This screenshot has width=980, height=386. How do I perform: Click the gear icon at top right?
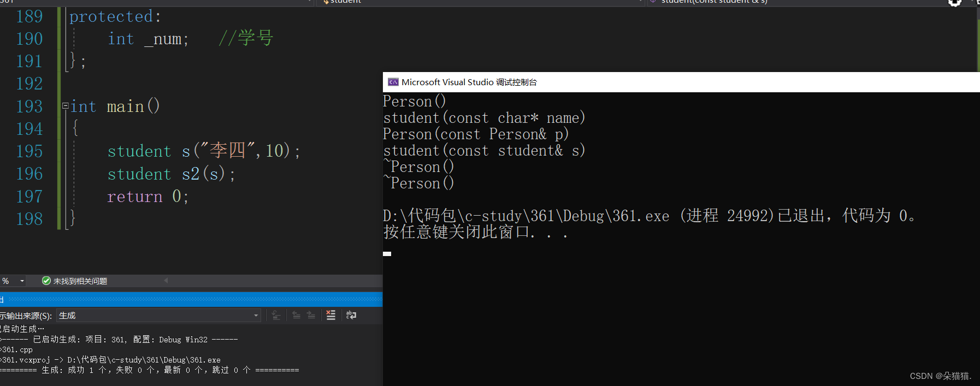(x=954, y=3)
